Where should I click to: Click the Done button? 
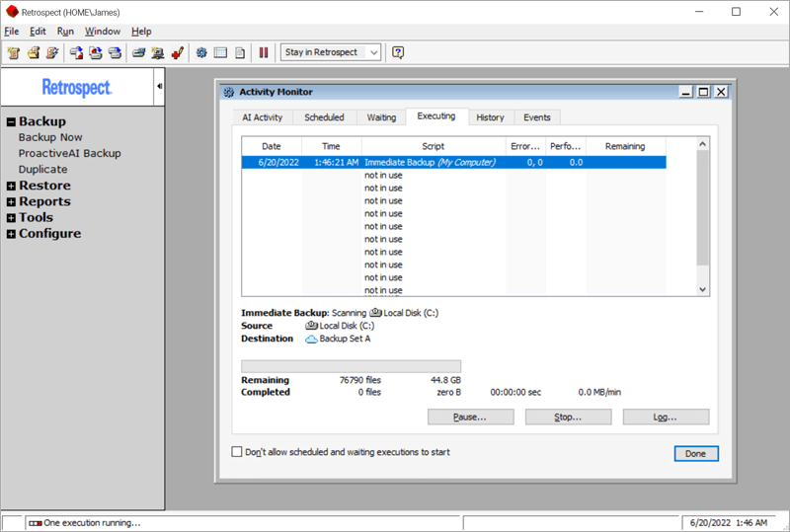[696, 453]
